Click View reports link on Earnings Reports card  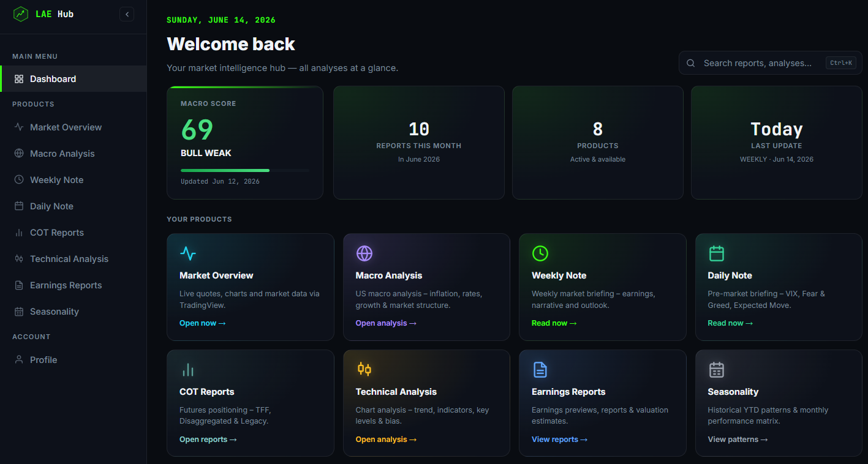[560, 440]
